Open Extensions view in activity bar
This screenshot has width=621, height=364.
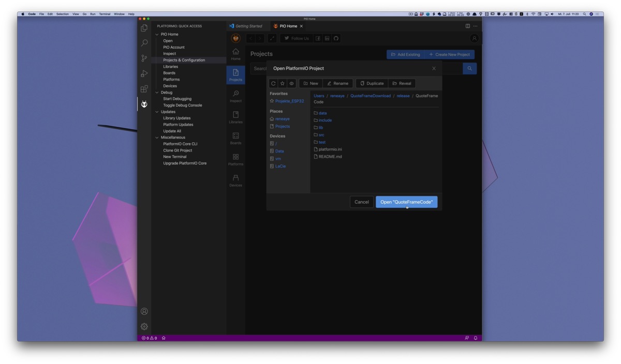coord(144,89)
